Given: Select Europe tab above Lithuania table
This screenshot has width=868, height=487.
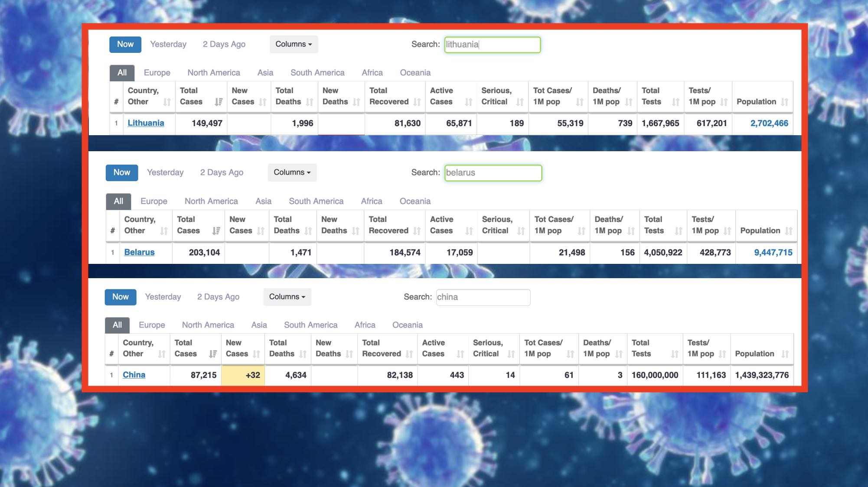Looking at the screenshot, I should (157, 73).
